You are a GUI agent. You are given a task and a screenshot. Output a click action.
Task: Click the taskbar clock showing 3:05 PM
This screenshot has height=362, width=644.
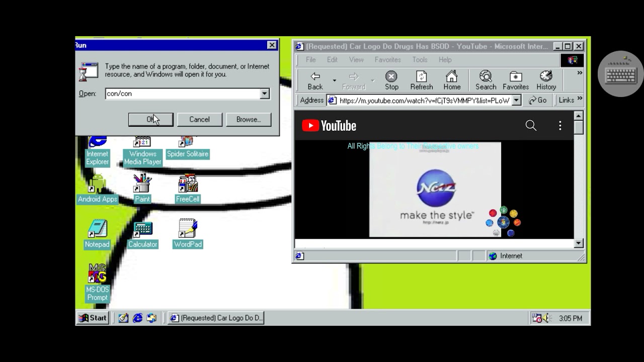click(571, 318)
